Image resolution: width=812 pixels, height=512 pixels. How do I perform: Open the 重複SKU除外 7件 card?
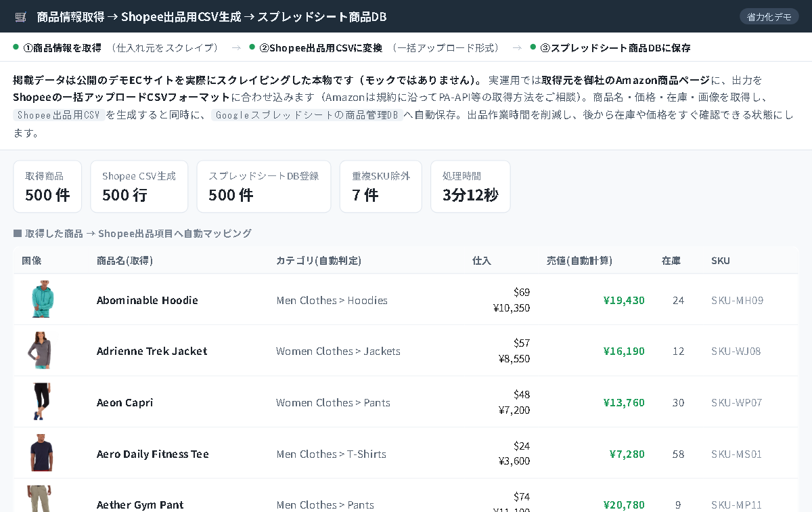pos(381,186)
